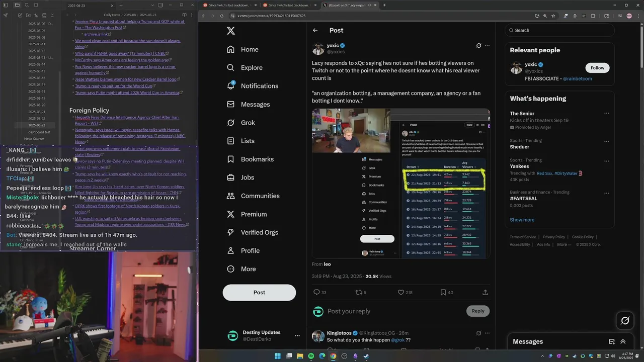Bookmark the post with 40 bookmarks
Screen dimensions: 644x362
(x=447, y=292)
